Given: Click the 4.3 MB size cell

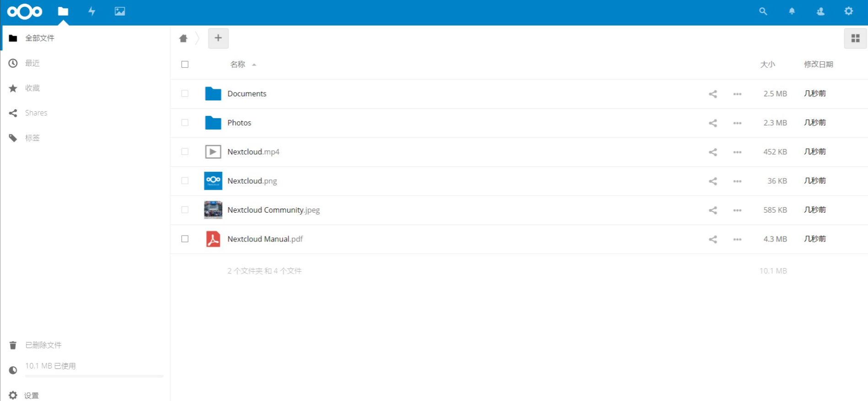Looking at the screenshot, I should coord(775,239).
